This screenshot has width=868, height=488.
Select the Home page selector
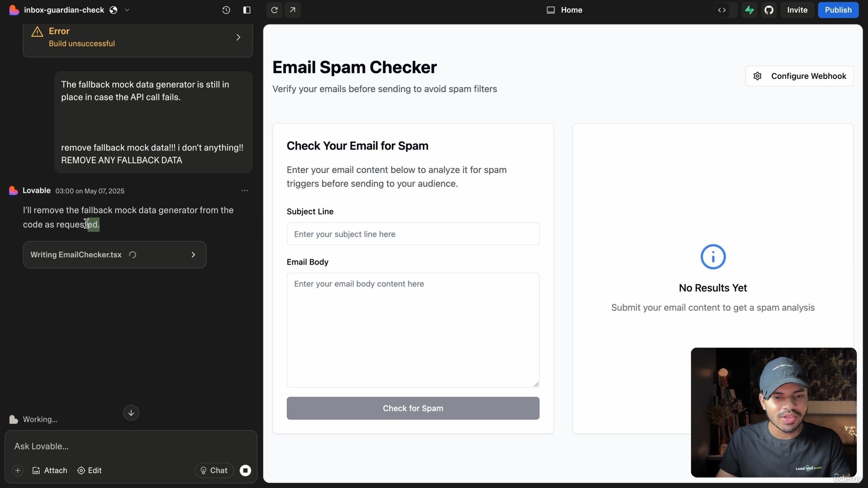click(x=564, y=10)
